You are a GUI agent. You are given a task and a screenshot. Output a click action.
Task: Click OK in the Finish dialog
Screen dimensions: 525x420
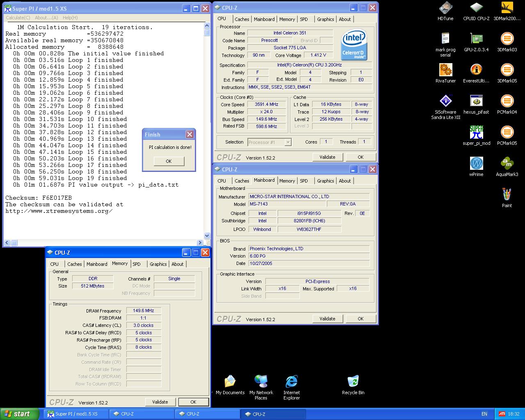169,161
